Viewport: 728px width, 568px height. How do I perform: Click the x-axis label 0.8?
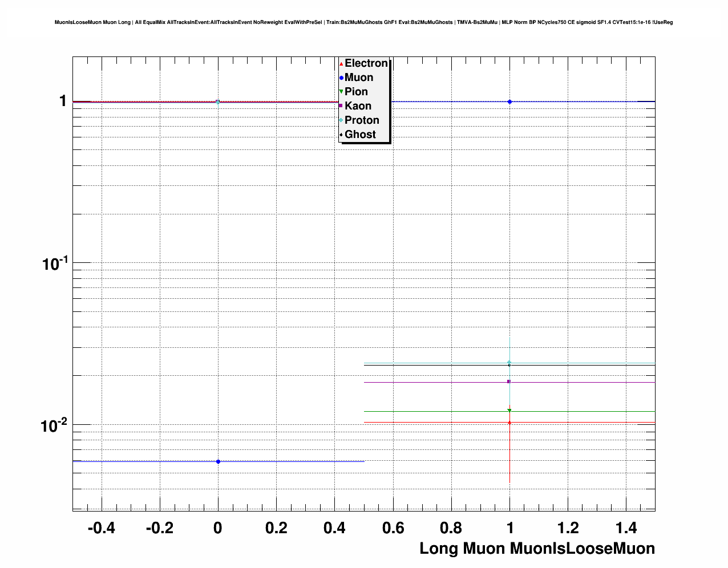tap(451, 528)
